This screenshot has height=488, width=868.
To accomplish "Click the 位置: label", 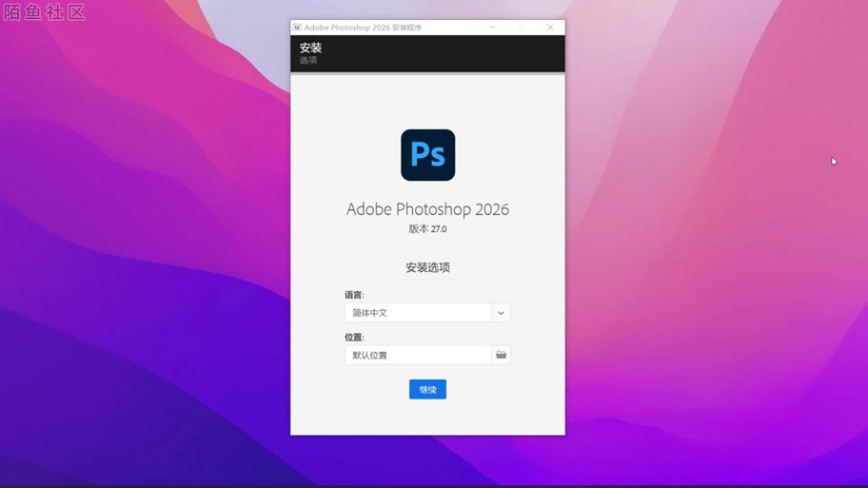I will 354,337.
